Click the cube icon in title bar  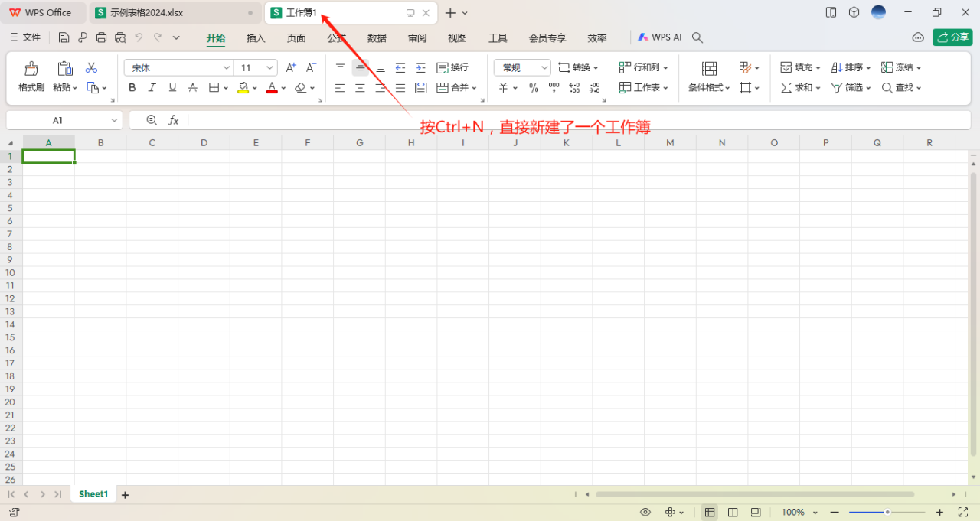(854, 12)
